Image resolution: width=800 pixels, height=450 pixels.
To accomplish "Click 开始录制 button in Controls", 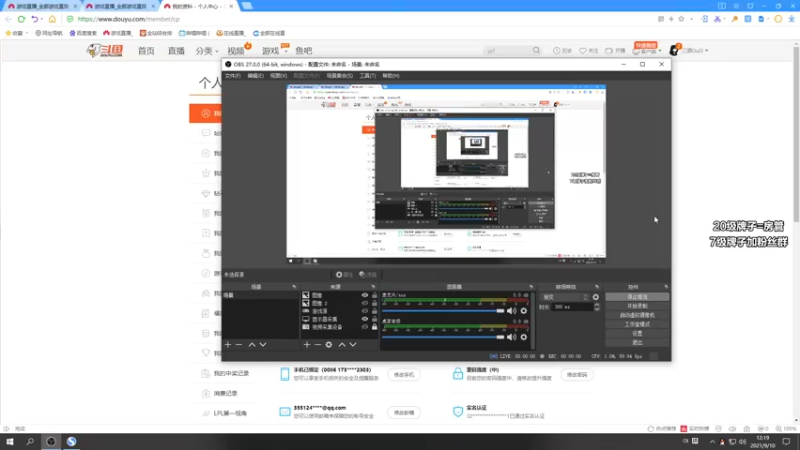I will click(637, 306).
